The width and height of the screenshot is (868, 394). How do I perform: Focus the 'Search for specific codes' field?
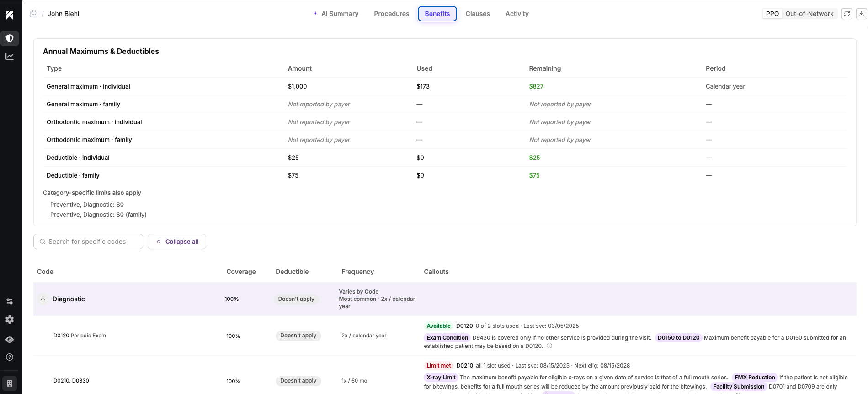click(x=88, y=242)
